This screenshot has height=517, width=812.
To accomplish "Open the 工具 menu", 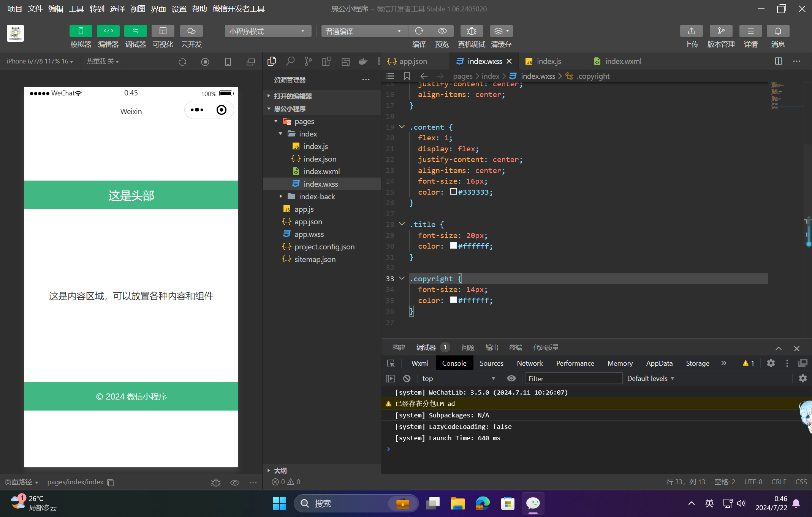I will point(76,9).
